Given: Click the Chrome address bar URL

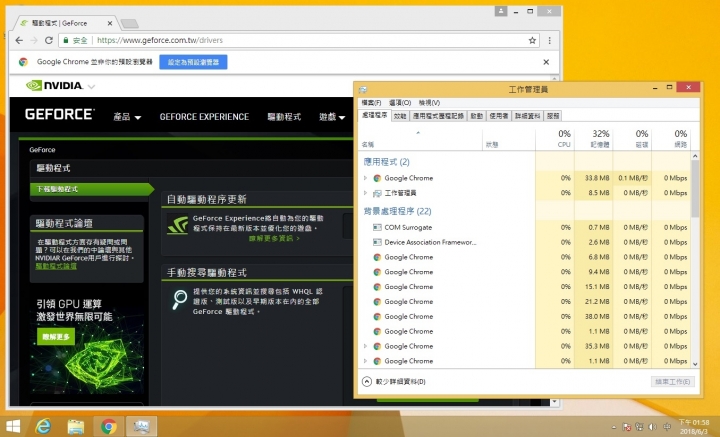Looking at the screenshot, I should 160,40.
